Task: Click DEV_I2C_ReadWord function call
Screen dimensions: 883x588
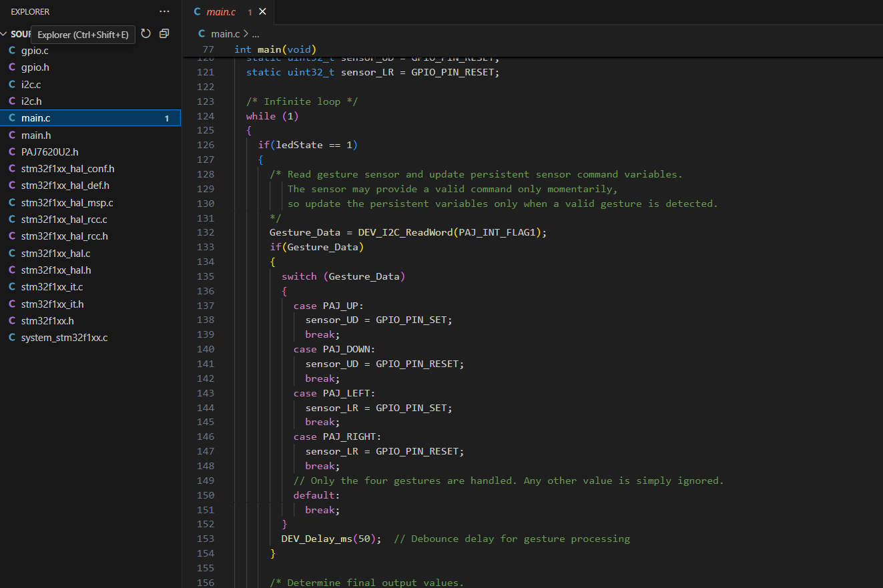Action: (x=405, y=232)
